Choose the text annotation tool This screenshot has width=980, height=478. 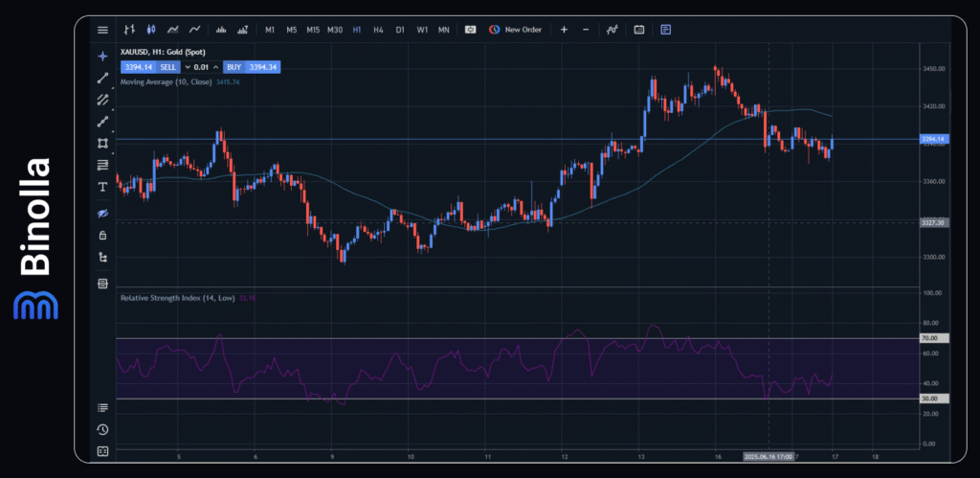click(102, 187)
